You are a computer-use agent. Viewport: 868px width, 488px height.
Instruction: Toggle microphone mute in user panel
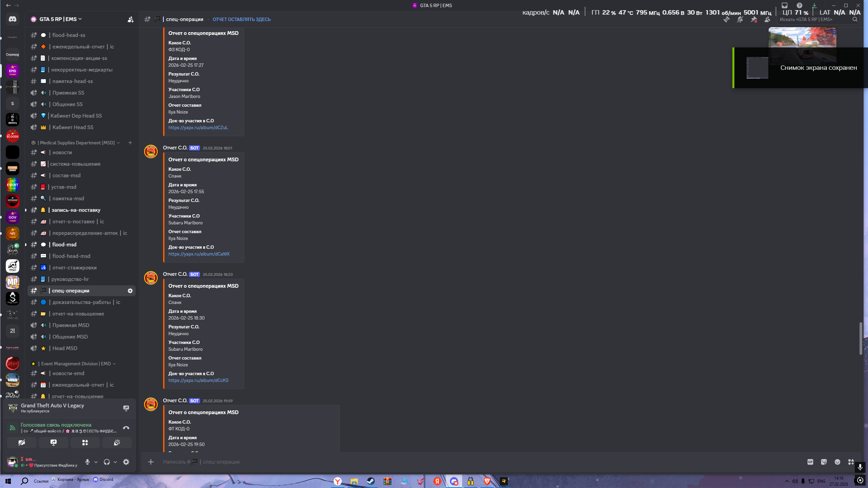(87, 462)
